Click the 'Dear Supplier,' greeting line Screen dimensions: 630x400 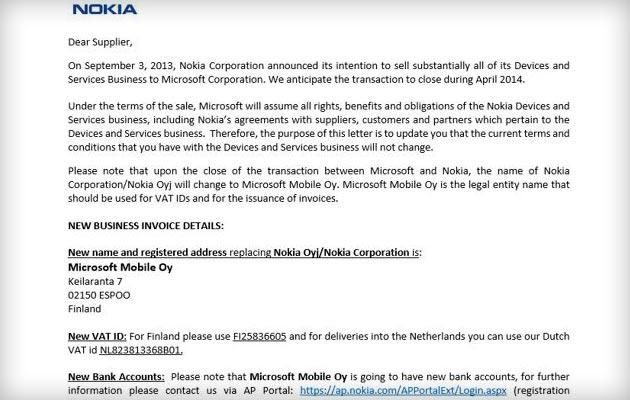(x=99, y=42)
